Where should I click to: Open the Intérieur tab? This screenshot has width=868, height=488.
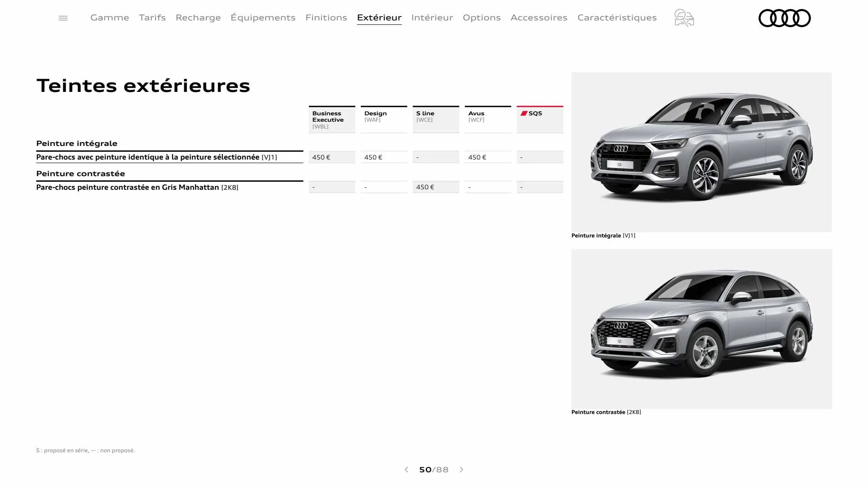[x=432, y=17]
